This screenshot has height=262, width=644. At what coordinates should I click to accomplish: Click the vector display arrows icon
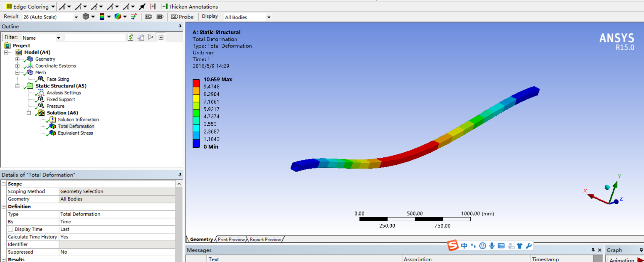(134, 17)
